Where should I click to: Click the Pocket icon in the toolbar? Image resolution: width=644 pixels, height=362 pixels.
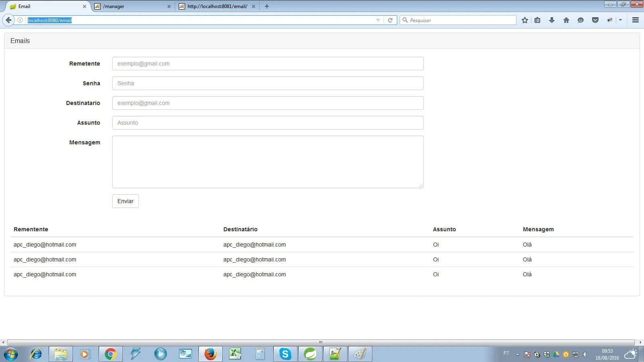(x=595, y=20)
